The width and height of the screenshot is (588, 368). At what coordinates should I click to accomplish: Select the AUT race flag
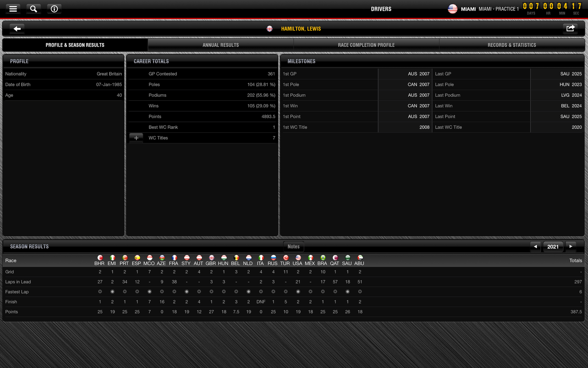tap(199, 258)
